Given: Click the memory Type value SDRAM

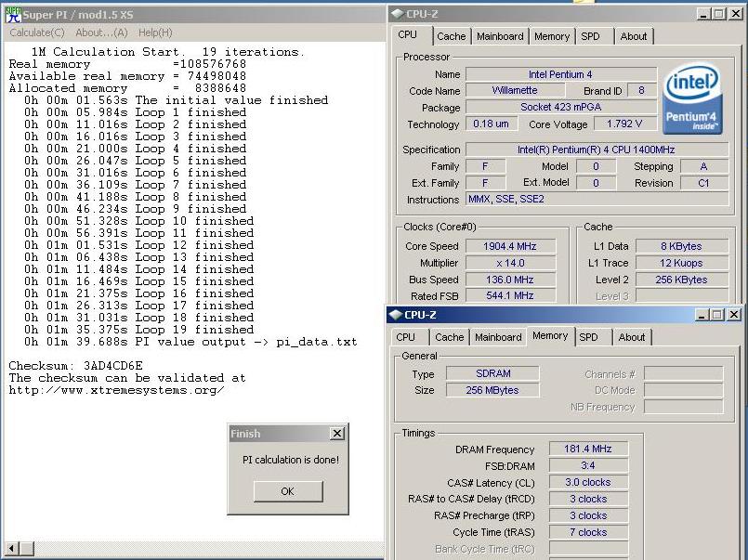Looking at the screenshot, I should 492,373.
